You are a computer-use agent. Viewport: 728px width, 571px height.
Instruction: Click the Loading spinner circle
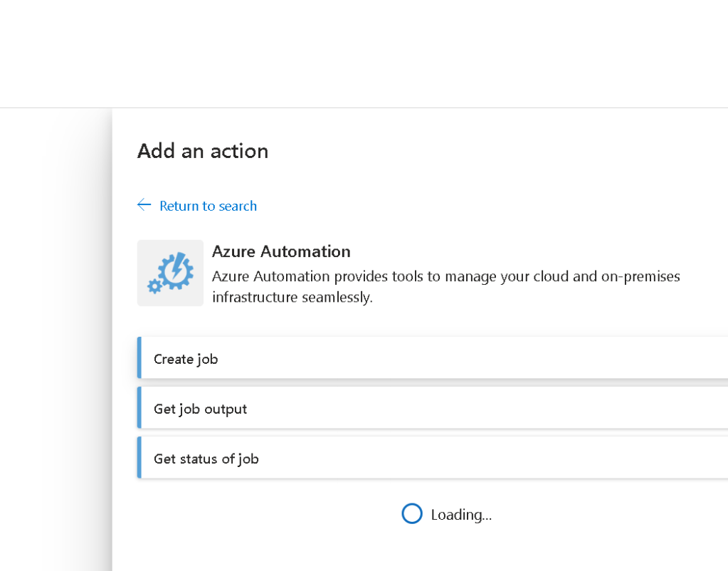[412, 514]
